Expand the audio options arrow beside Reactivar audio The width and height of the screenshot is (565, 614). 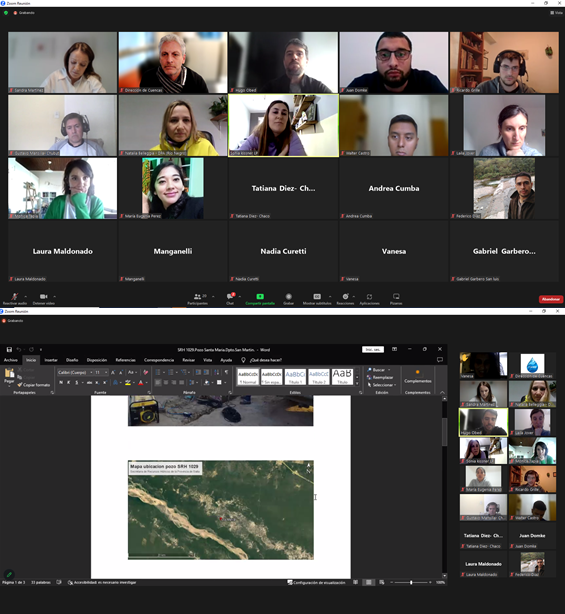(26, 296)
